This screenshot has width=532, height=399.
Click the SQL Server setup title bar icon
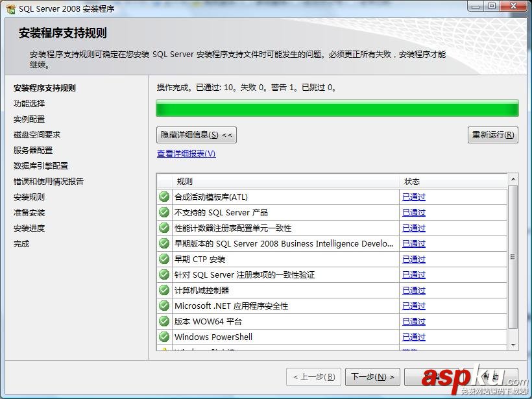tap(10, 8)
